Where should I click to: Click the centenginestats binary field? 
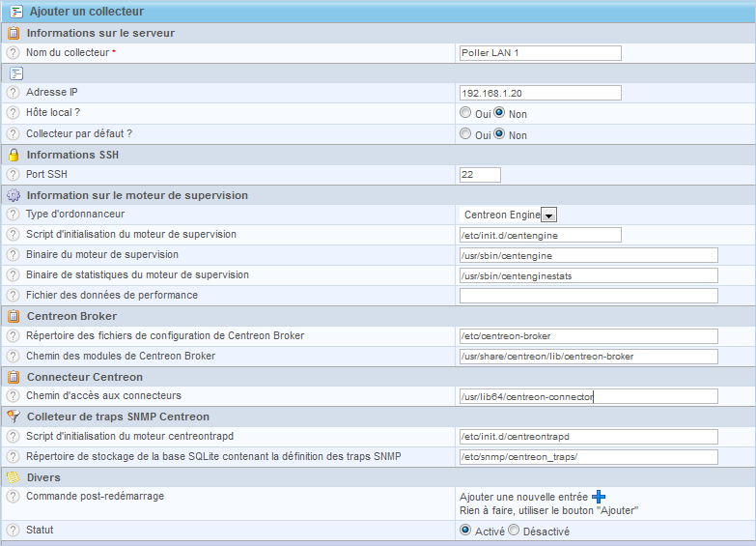tap(589, 275)
